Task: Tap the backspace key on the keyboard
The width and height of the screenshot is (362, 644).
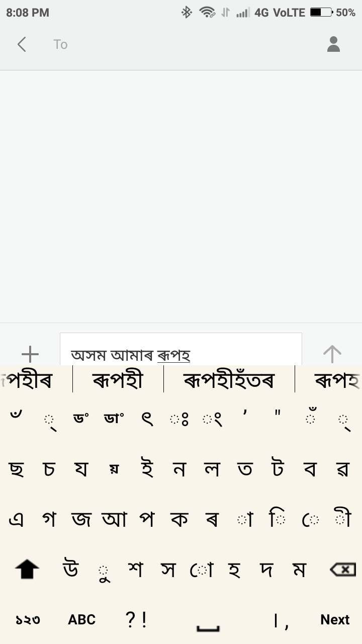Action: [x=342, y=569]
